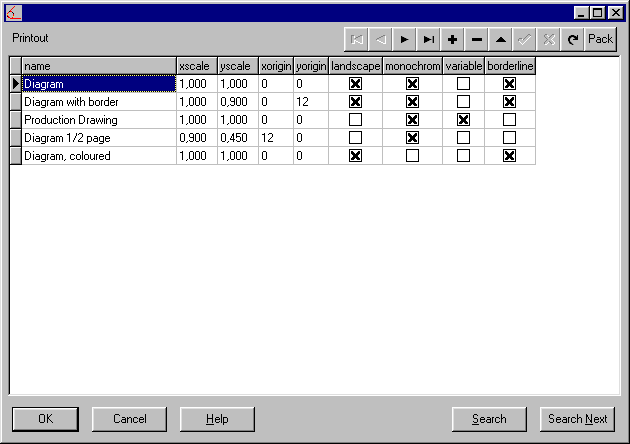Disable borderline for Diagram with border
This screenshot has width=630, height=444.
509,102
